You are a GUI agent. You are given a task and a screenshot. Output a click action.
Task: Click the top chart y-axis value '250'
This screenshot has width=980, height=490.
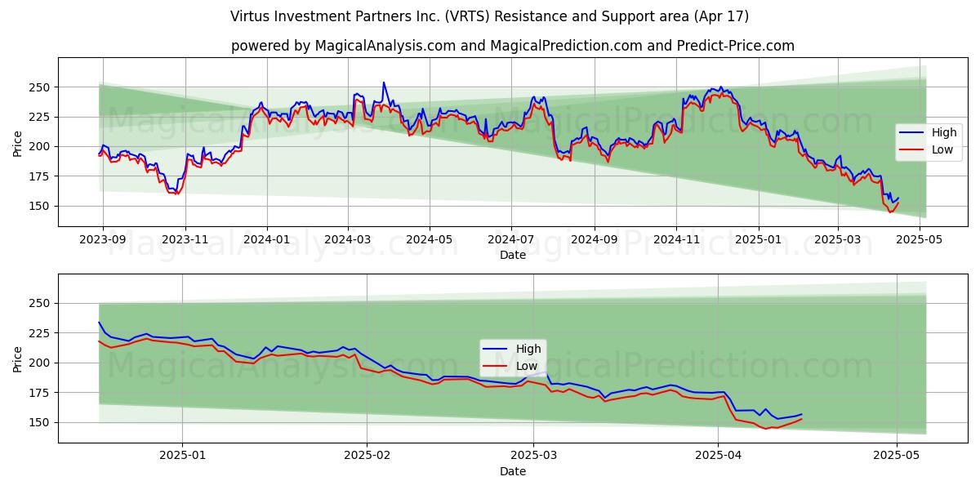[x=40, y=87]
